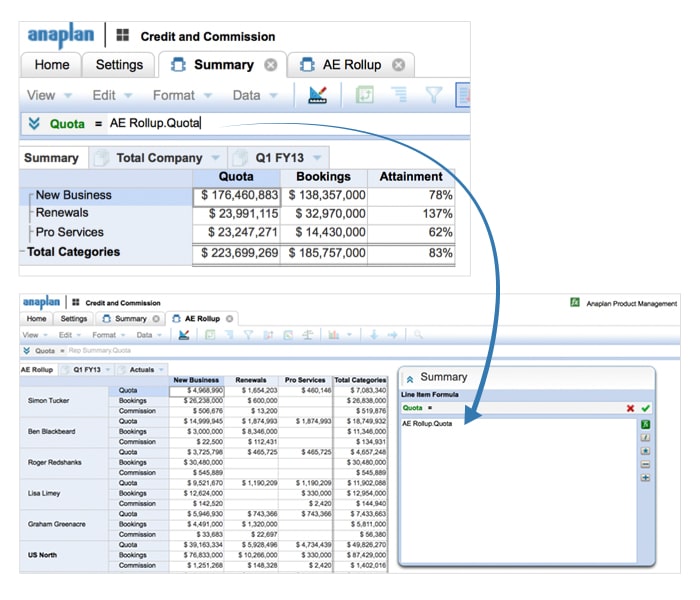The width and height of the screenshot is (700, 600).
Task: Click filter funnel icon in bottom toolbar
Action: (248, 335)
